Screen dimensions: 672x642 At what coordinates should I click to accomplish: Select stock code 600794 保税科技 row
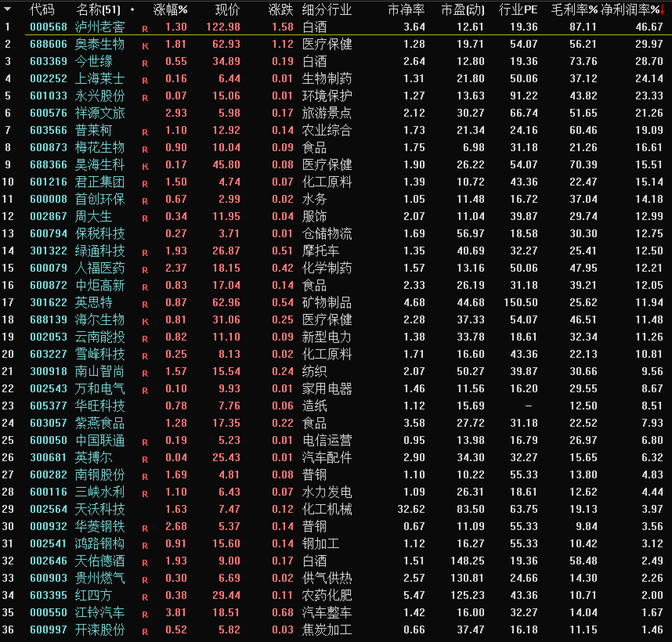336,233
